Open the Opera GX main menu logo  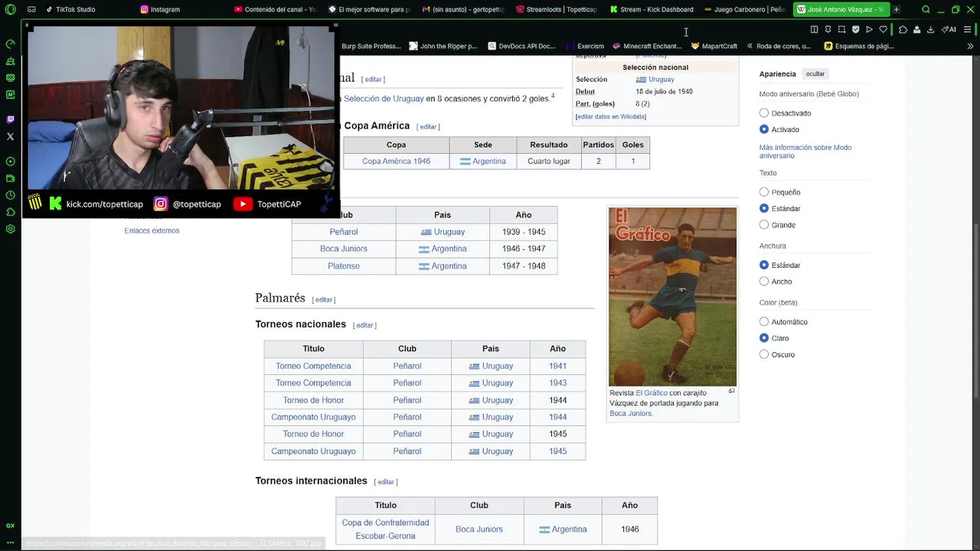[x=10, y=9]
